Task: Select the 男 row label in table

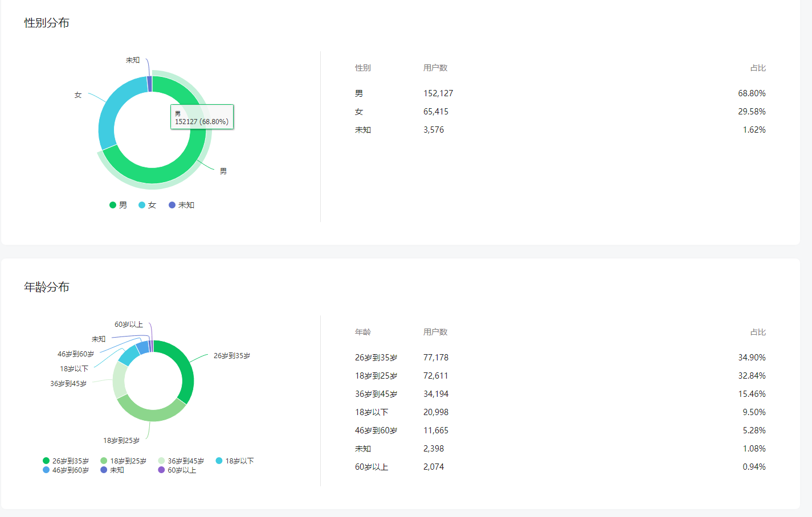Action: click(x=359, y=93)
